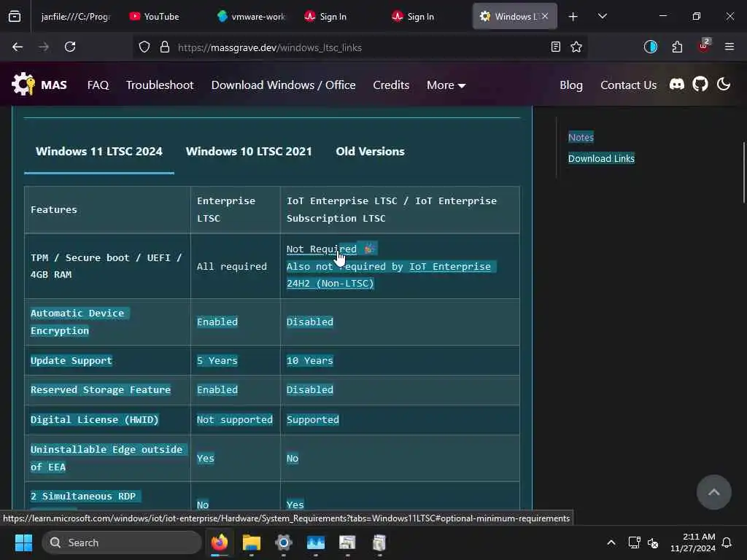Viewport: 747px width, 560px height.
Task: Click 'Reserved Storage Feature' row label
Action: (x=101, y=389)
